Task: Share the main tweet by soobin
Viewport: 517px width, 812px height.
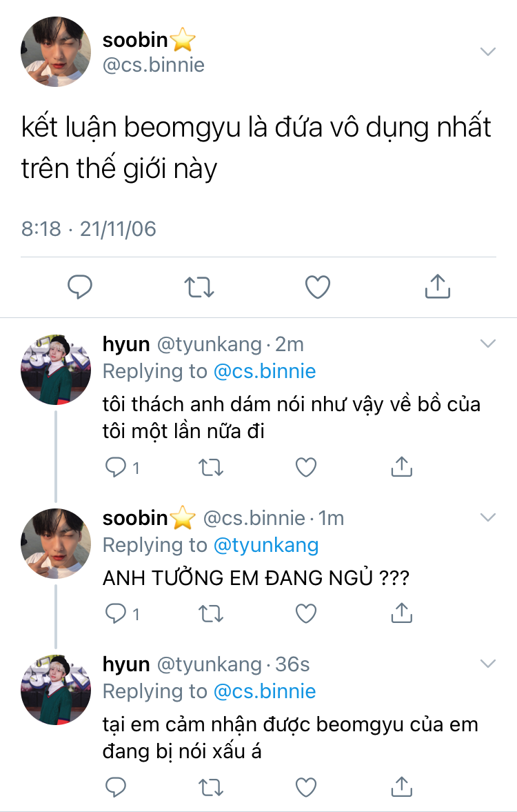Action: [x=437, y=286]
